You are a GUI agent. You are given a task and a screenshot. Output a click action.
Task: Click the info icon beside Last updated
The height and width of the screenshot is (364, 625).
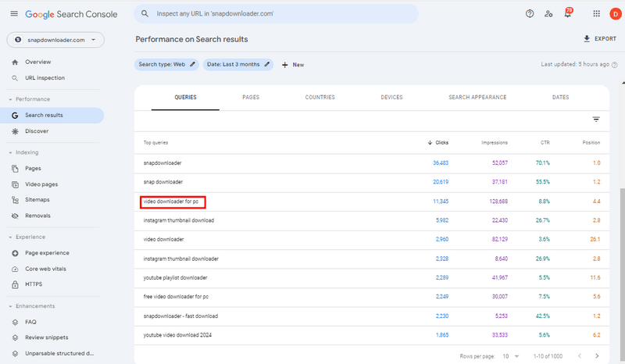coord(614,65)
